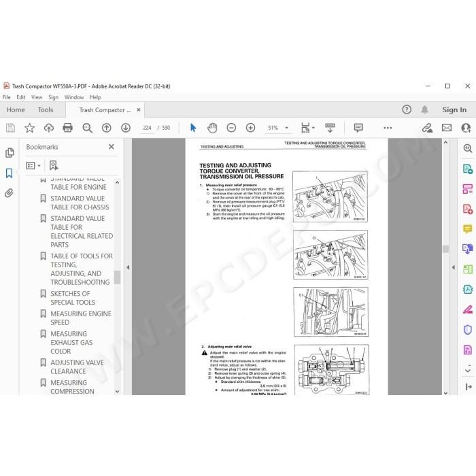Click the Save file toolbar icon
Viewport: 476px width, 476px height.
[10, 128]
